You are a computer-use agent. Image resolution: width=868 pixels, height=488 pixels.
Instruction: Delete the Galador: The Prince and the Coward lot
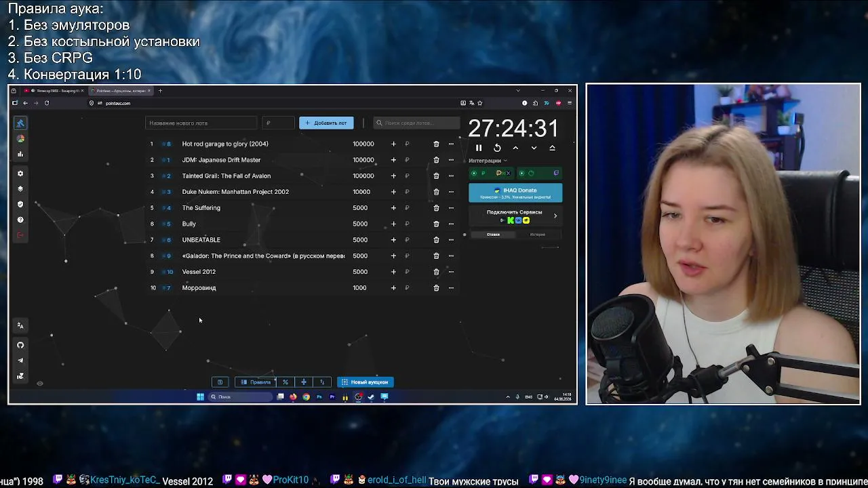point(436,256)
